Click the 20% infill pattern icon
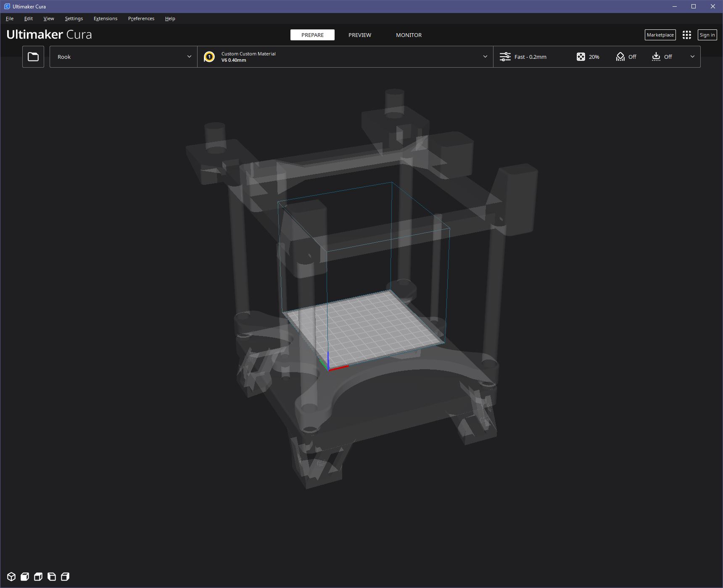This screenshot has width=723, height=588. click(x=581, y=57)
